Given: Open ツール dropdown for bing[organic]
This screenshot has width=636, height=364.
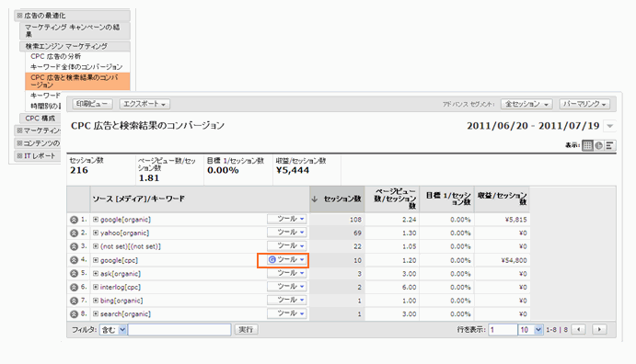Looking at the screenshot, I should [x=287, y=300].
